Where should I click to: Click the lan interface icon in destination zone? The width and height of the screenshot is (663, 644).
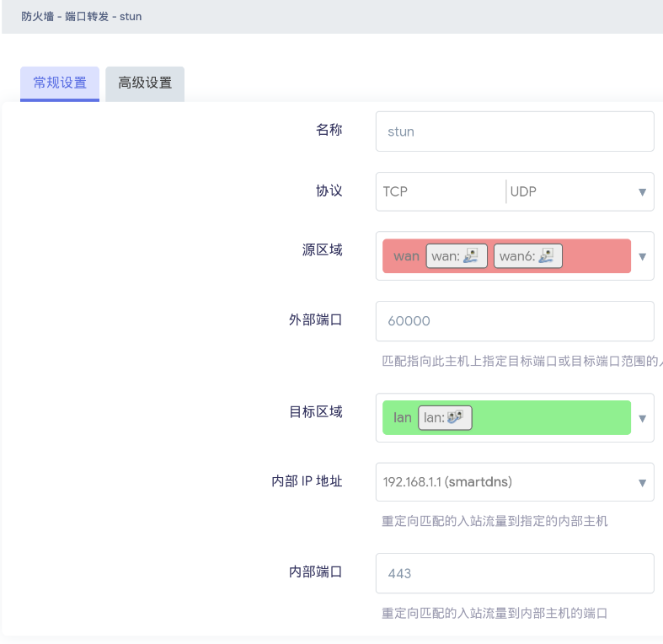click(456, 417)
